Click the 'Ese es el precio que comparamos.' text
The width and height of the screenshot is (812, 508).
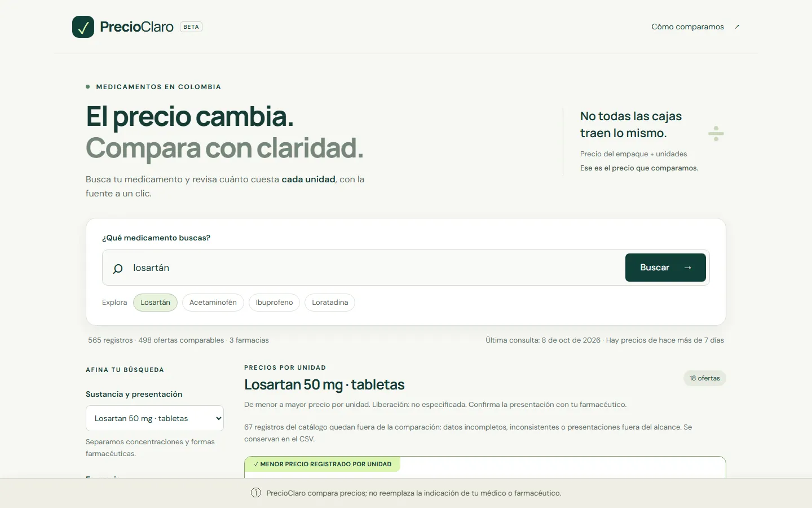(x=639, y=168)
